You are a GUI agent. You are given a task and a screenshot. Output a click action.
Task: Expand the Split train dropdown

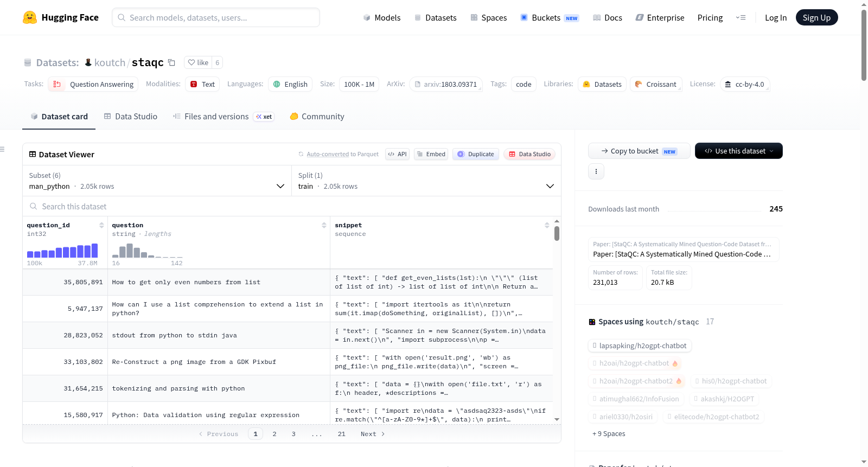click(426, 181)
